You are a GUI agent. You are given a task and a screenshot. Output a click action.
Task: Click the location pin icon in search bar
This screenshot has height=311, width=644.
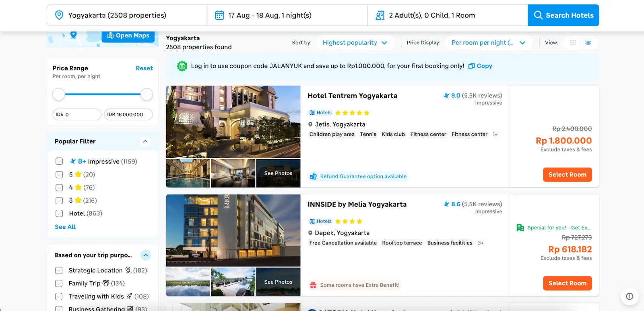pos(59,15)
